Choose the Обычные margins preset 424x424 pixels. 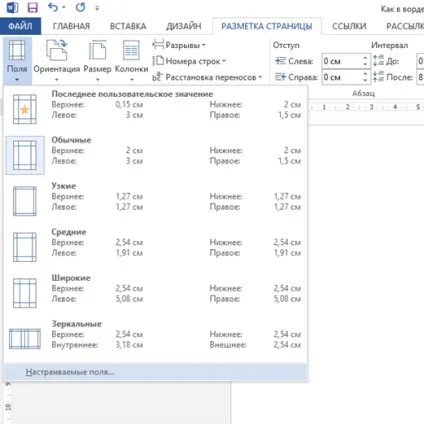point(155,155)
